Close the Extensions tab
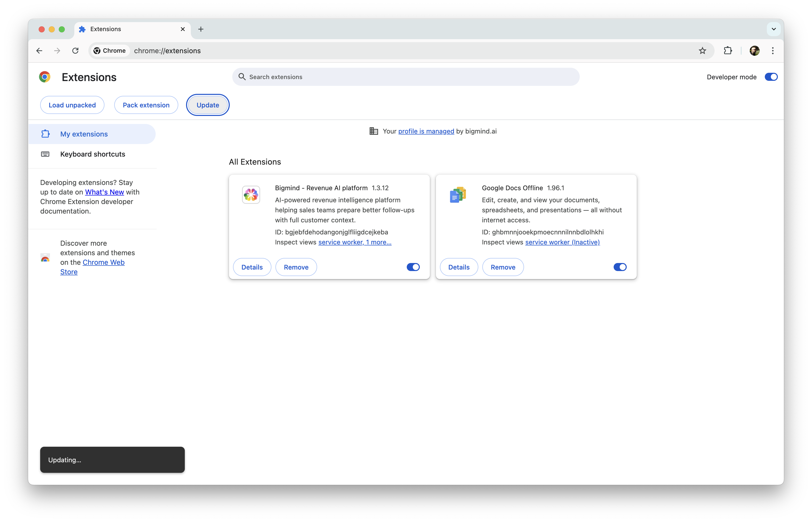The width and height of the screenshot is (812, 522). [x=183, y=29]
